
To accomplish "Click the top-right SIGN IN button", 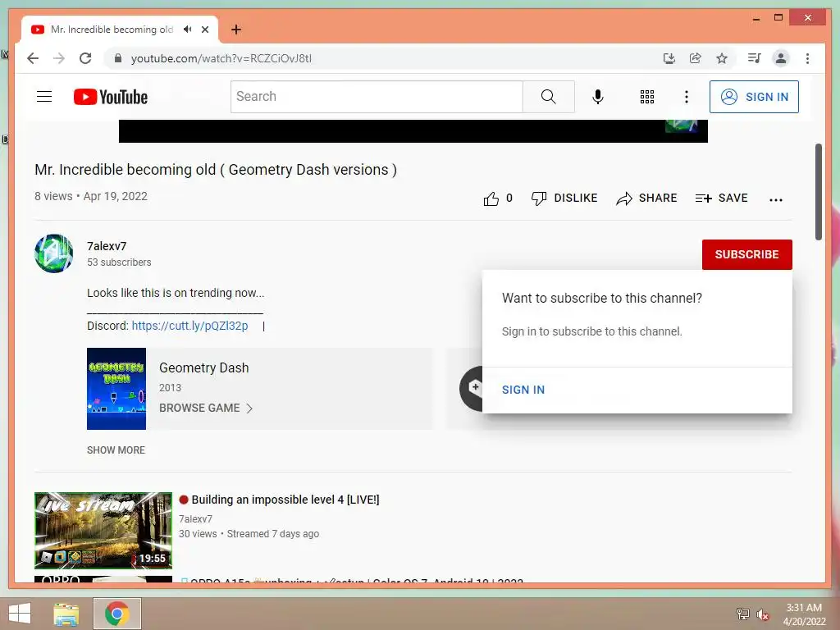I will 754,97.
